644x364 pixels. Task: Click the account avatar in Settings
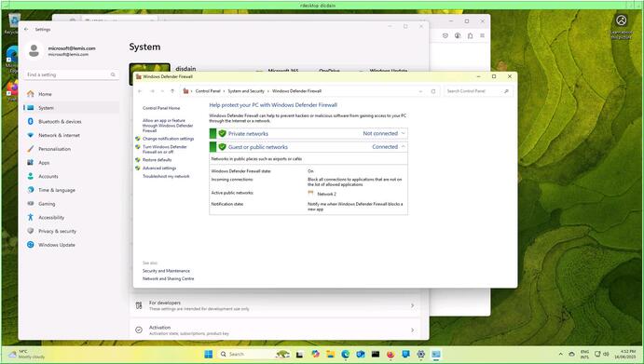pyautogui.click(x=34, y=51)
